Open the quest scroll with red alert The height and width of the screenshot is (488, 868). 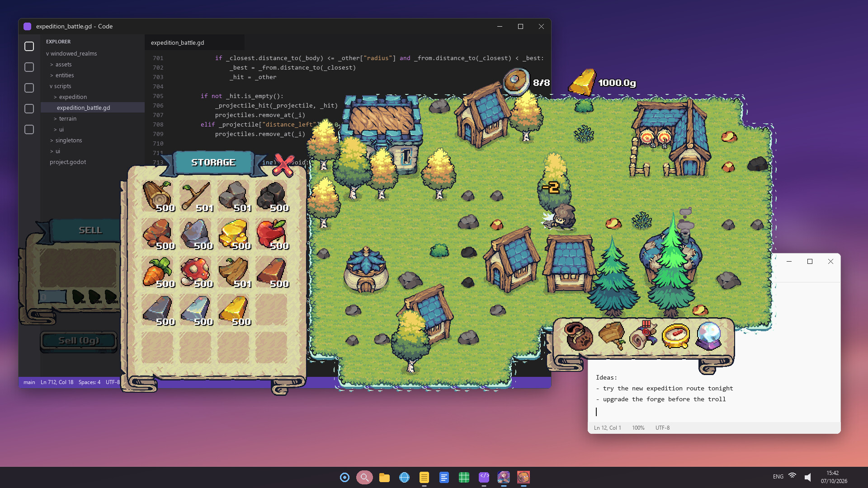pyautogui.click(x=643, y=336)
